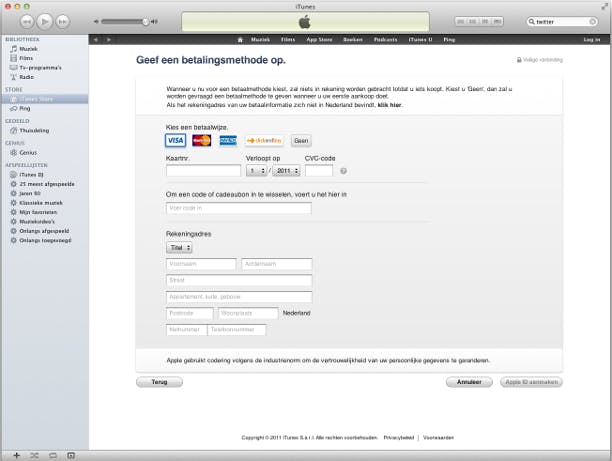Click the Annuleer button
The width and height of the screenshot is (612, 461).
click(469, 382)
